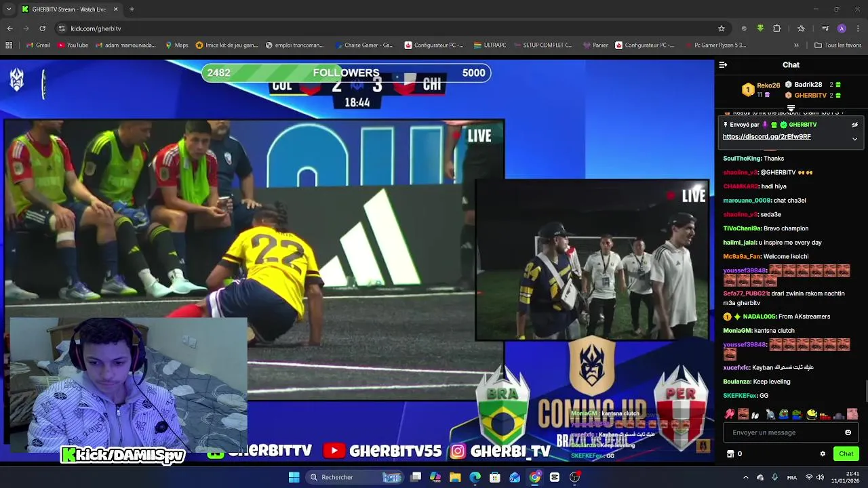Open Chrome extensions puzzle menu
The height and width of the screenshot is (488, 868).
click(777, 28)
